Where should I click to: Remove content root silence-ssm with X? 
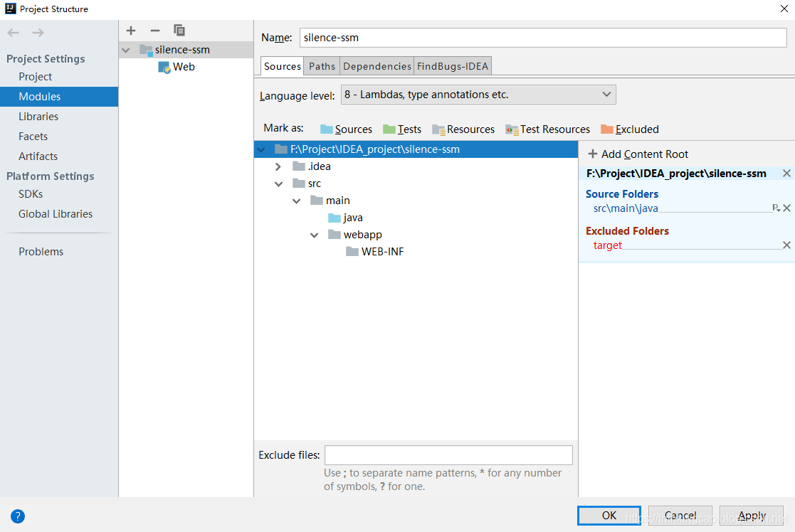click(x=786, y=174)
